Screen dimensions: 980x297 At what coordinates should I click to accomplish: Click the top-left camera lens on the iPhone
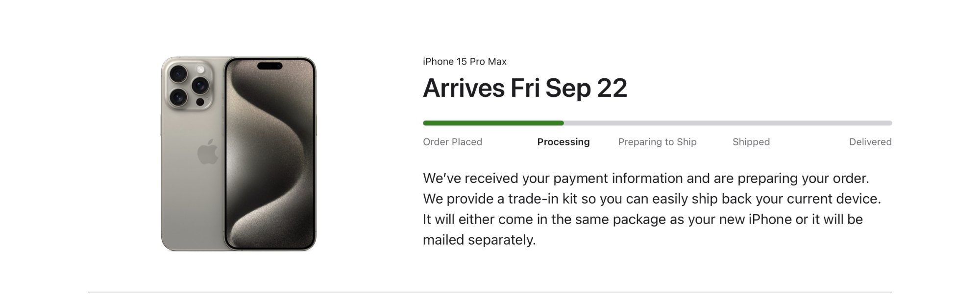coord(178,74)
